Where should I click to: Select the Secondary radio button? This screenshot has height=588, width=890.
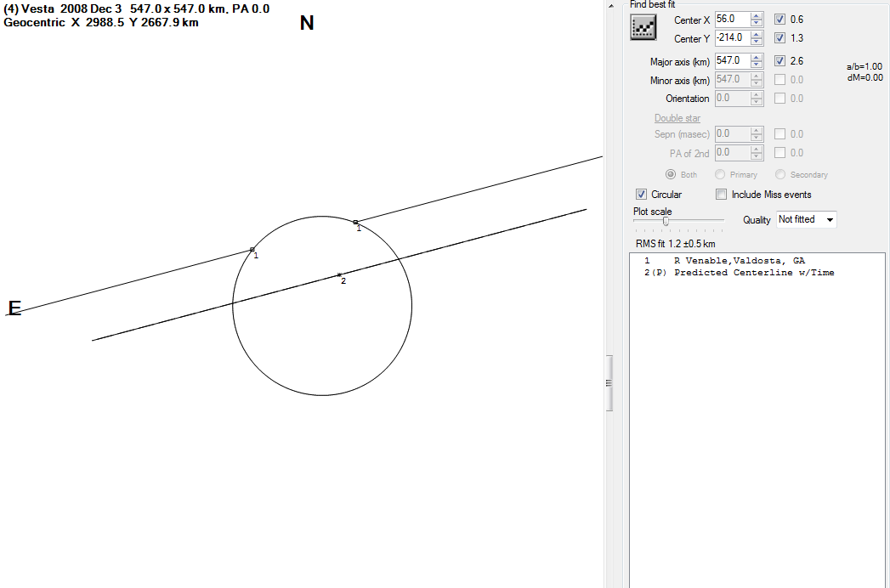pos(780,174)
